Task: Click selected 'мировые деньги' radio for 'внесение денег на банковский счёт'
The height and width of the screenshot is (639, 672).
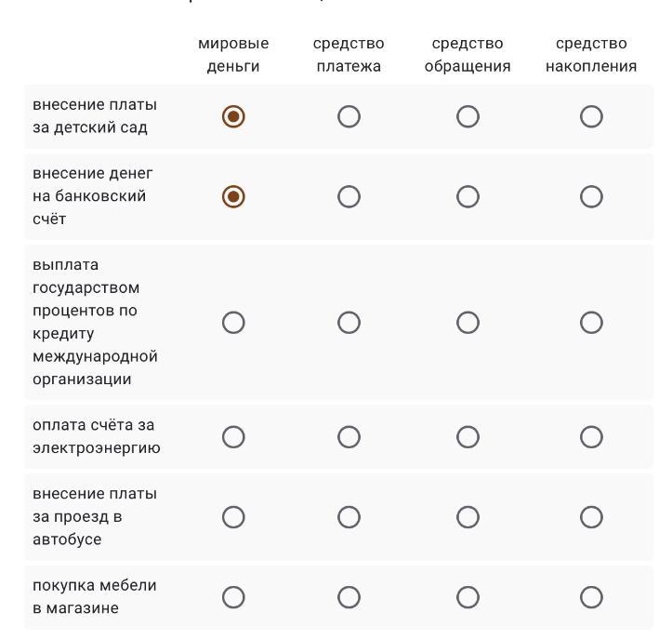Action: coord(233,196)
